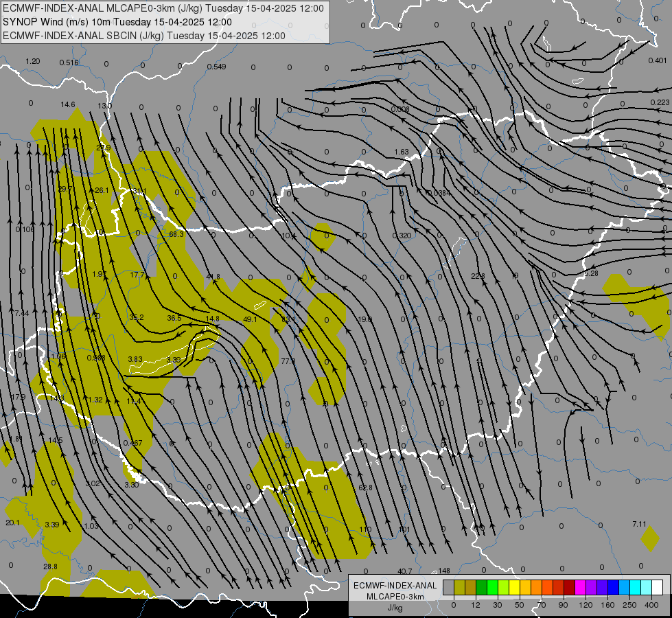
Task: Click the map value 31.1
Action: [x=139, y=192]
